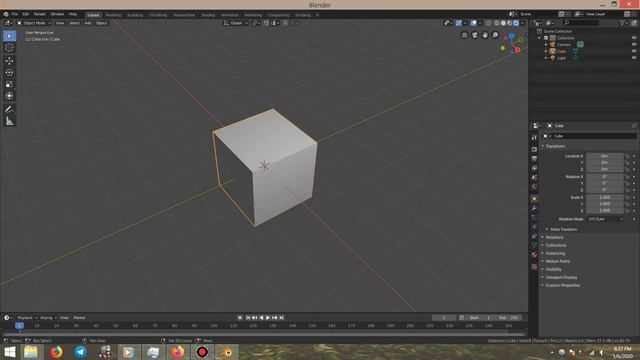Switch to the Shading workspace tab

point(208,15)
